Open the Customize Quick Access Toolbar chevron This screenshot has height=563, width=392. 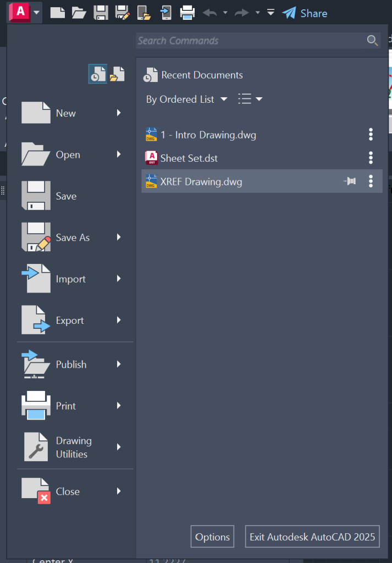click(270, 13)
